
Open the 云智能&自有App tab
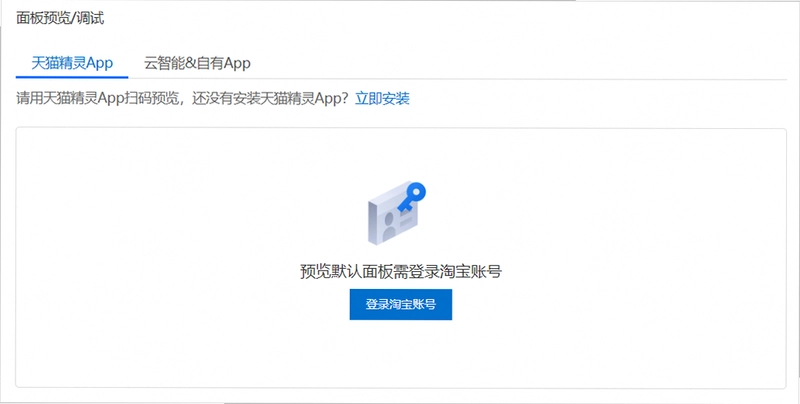pos(197,63)
